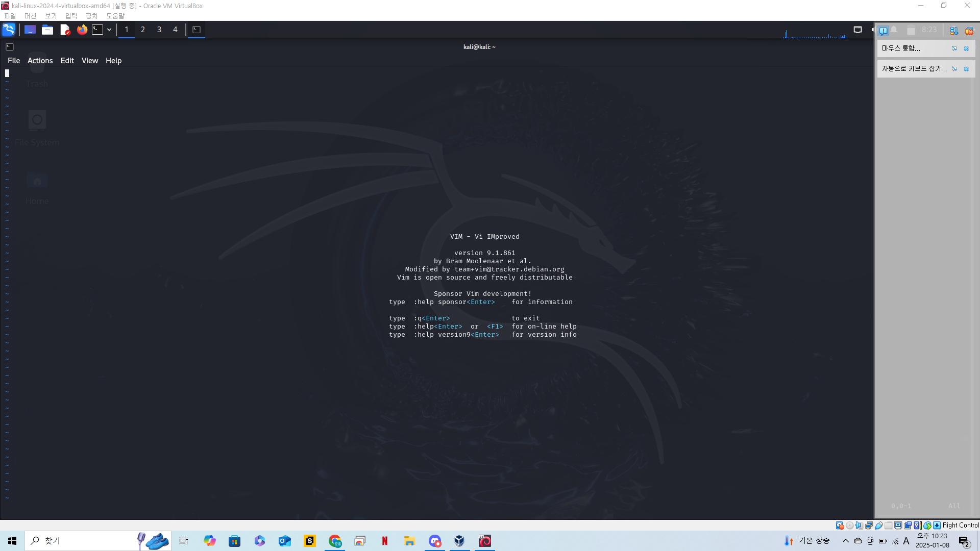Image resolution: width=980 pixels, height=551 pixels.
Task: Click the kali terminal taskbar button
Action: [197, 30]
